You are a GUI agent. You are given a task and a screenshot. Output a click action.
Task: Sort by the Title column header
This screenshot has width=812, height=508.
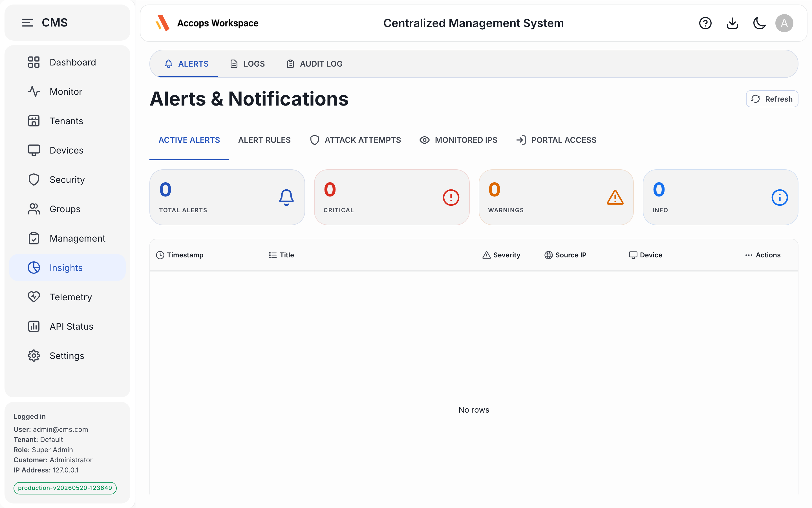click(x=281, y=255)
